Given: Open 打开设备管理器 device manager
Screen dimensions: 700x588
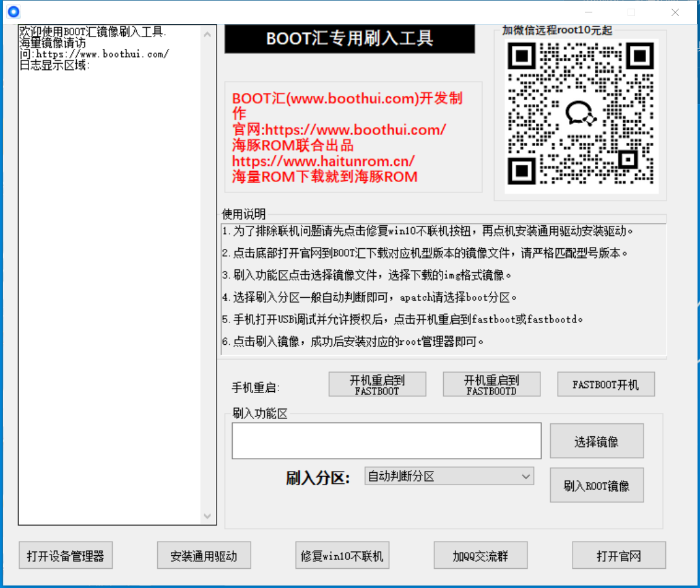Looking at the screenshot, I should click(x=65, y=555).
